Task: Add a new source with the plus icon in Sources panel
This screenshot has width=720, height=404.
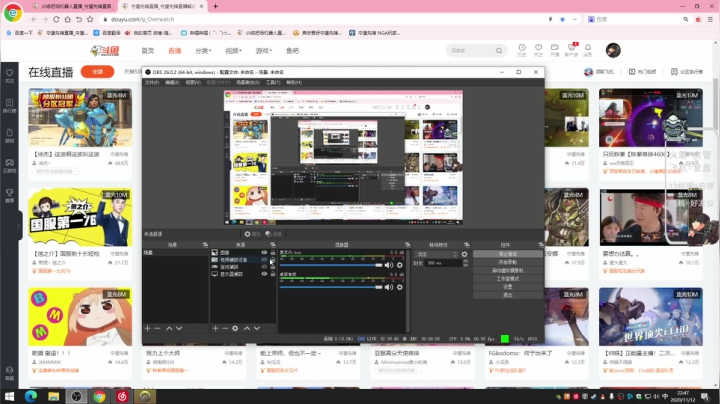Action: click(x=215, y=328)
